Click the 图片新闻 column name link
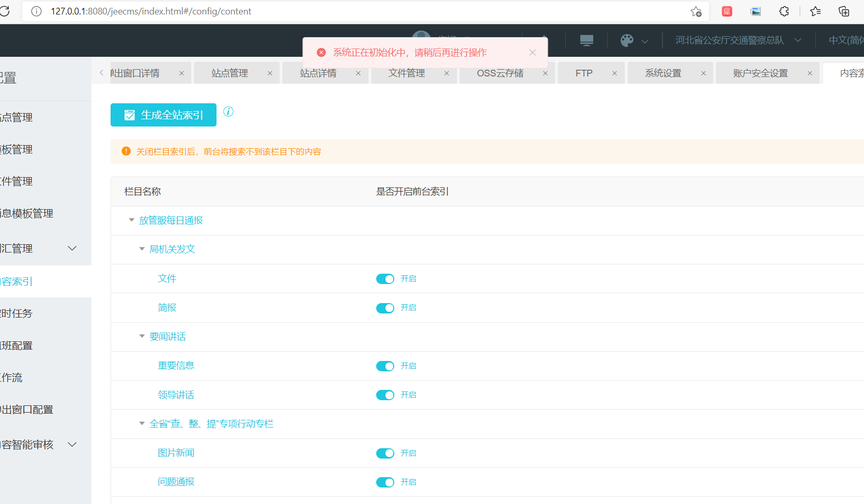The height and width of the screenshot is (504, 864). [x=176, y=453]
